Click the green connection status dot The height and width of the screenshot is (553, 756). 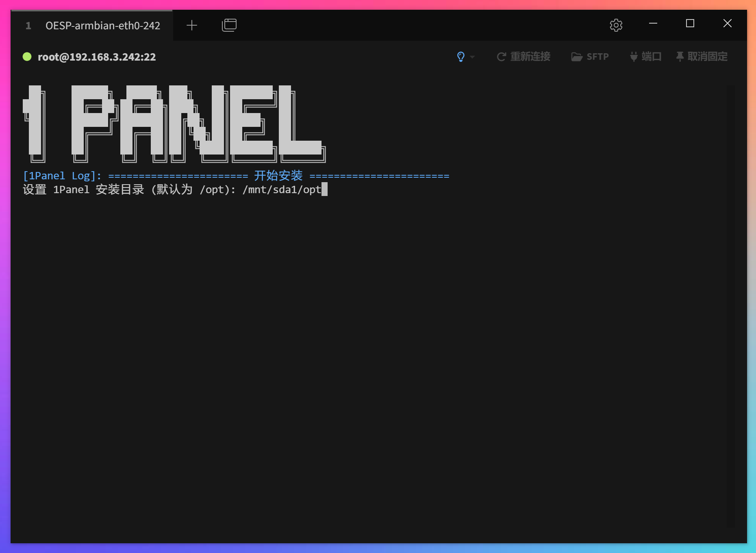click(x=27, y=57)
